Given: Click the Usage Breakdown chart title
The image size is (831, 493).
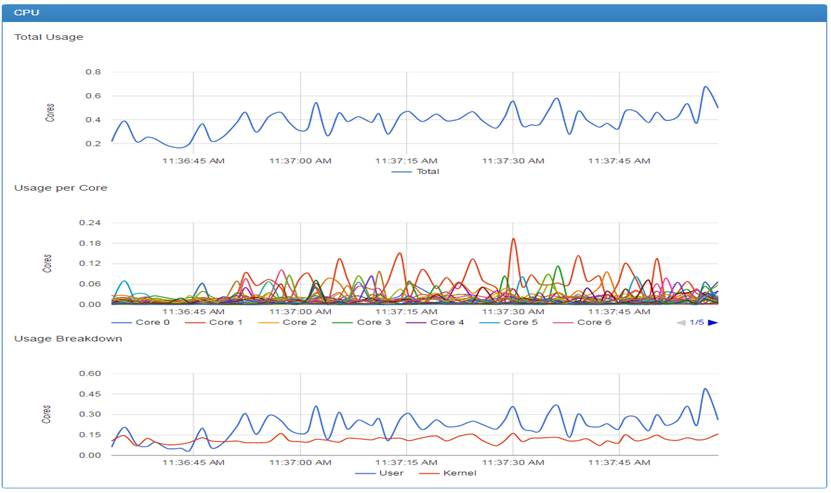Looking at the screenshot, I should tap(68, 339).
